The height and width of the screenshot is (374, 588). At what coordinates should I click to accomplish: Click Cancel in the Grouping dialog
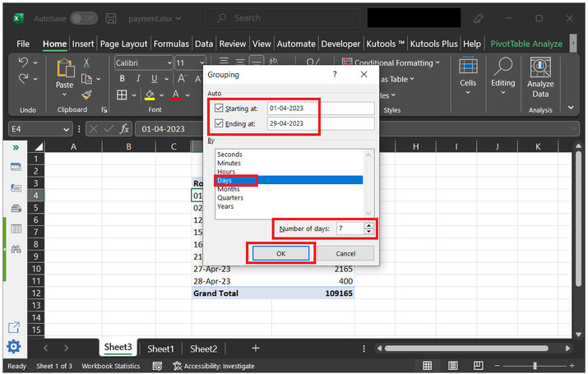pos(345,253)
